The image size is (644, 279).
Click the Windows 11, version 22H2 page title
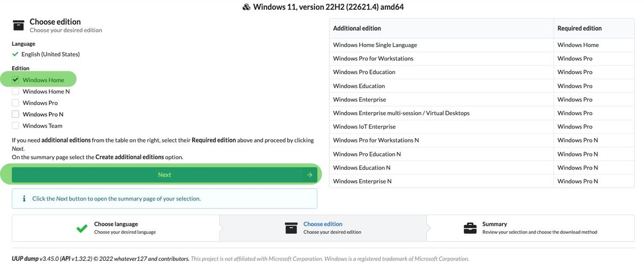(327, 7)
